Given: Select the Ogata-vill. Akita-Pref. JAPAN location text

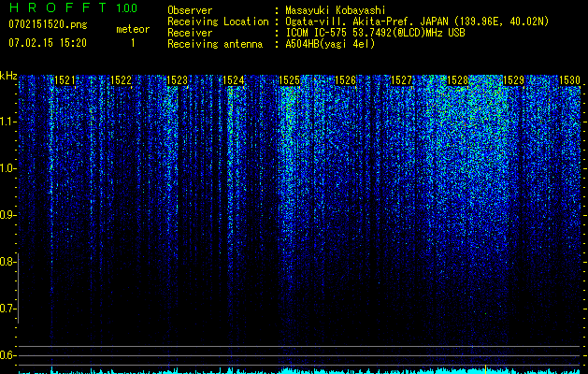Looking at the screenshot, I should click(x=417, y=22).
